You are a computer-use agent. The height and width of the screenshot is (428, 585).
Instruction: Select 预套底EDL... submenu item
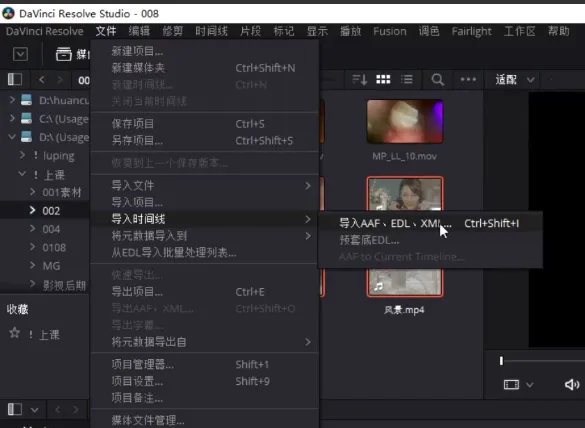(x=431, y=240)
